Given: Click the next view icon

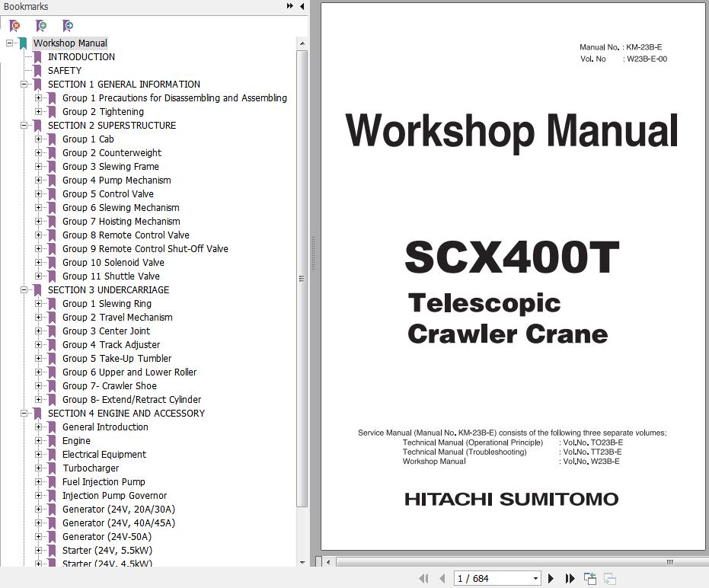Looking at the screenshot, I should (x=609, y=578).
